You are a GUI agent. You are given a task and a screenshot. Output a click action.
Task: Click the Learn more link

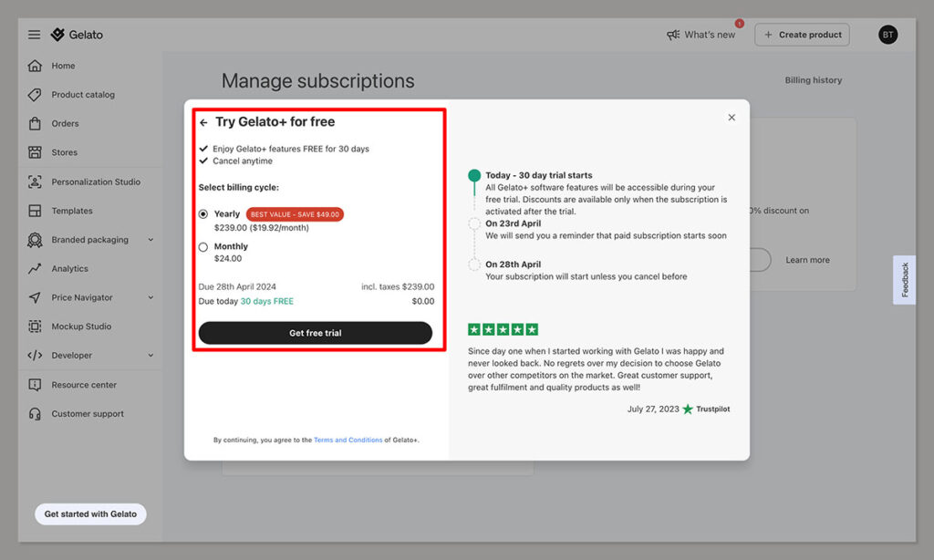(807, 260)
